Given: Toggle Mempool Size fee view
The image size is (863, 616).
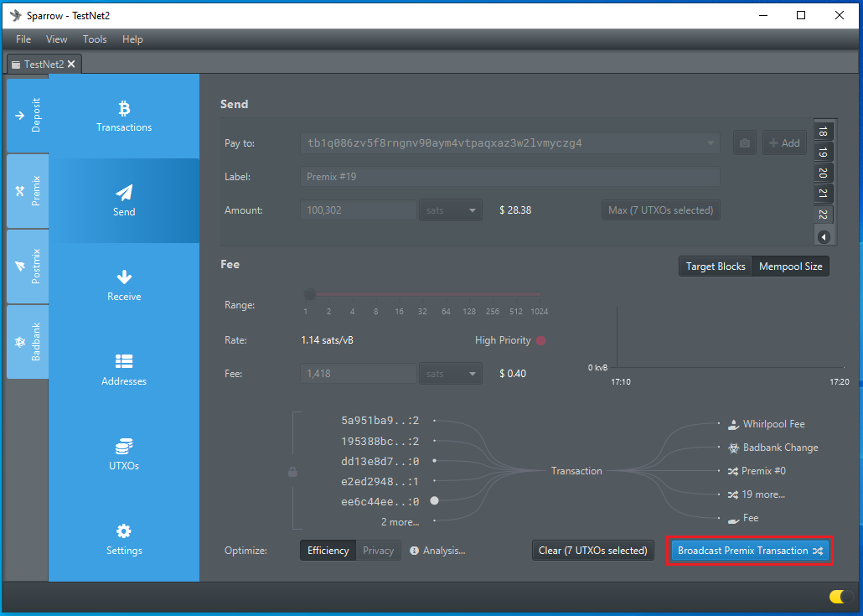Looking at the screenshot, I should coord(790,267).
